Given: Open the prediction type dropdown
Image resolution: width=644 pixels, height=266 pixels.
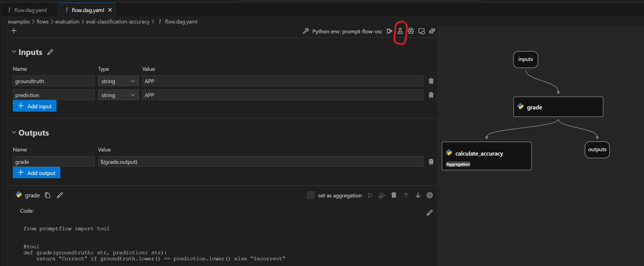Looking at the screenshot, I should [118, 95].
